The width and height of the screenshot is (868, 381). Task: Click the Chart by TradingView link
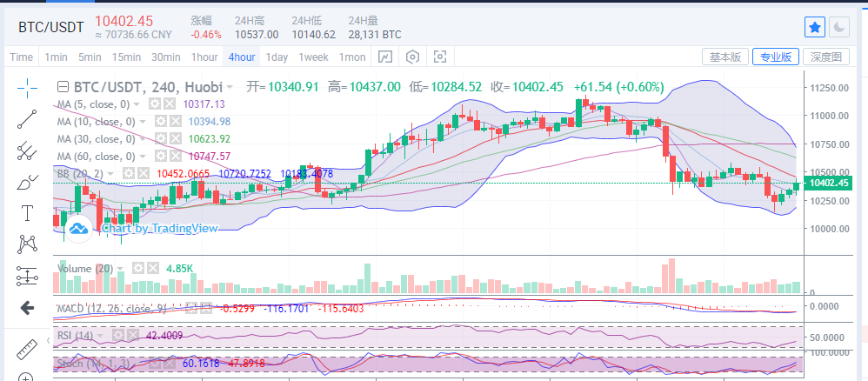[x=149, y=228]
